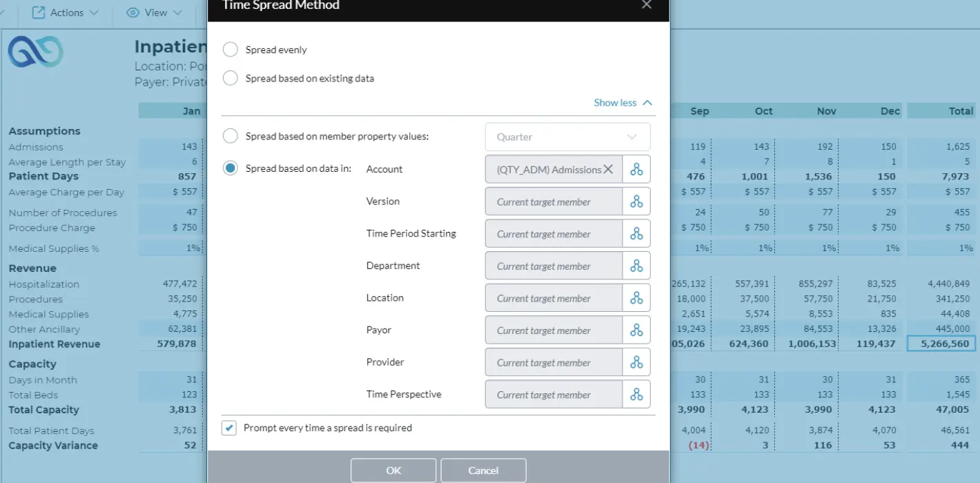
Task: Click the Time Period Starting input field
Action: (554, 233)
